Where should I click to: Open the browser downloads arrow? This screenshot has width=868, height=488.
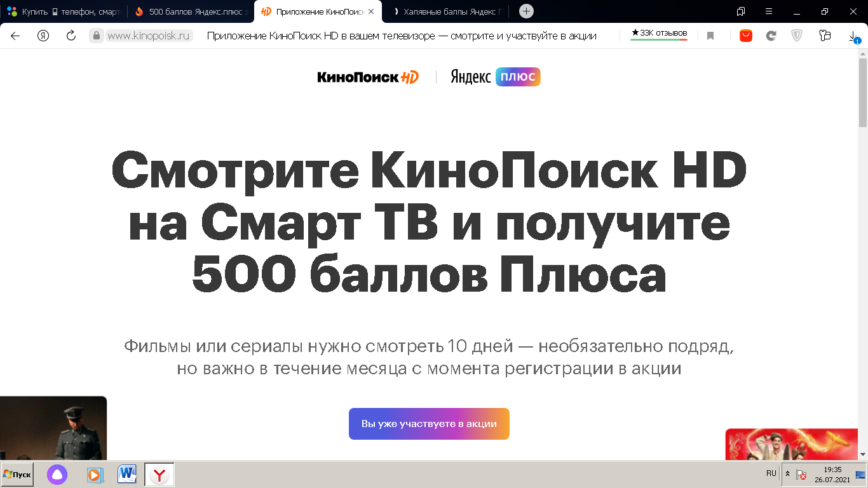click(854, 37)
